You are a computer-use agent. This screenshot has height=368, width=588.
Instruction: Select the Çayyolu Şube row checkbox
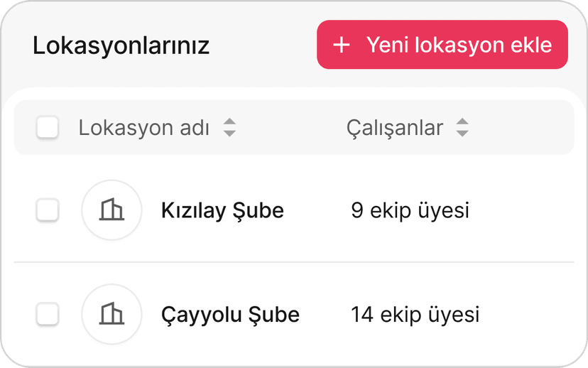(48, 313)
